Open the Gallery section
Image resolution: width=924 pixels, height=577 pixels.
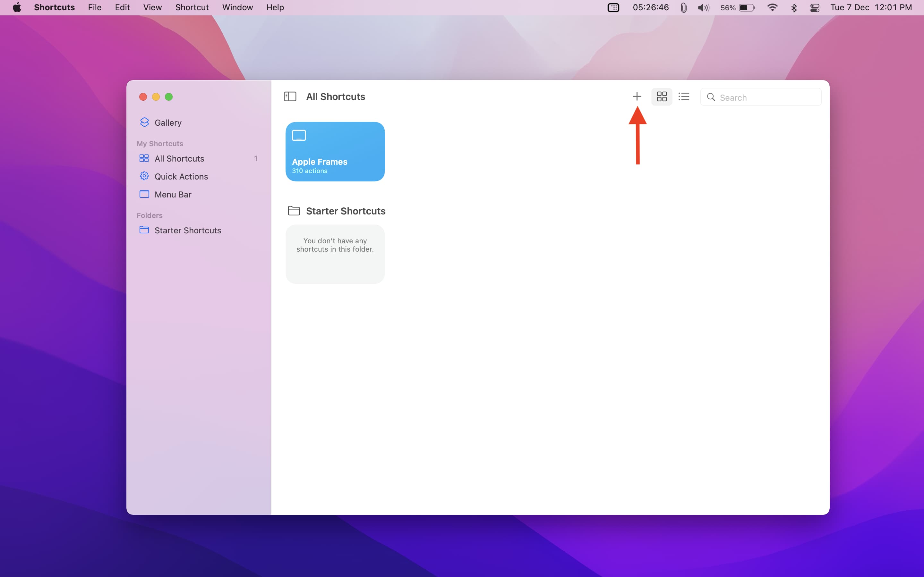point(168,122)
